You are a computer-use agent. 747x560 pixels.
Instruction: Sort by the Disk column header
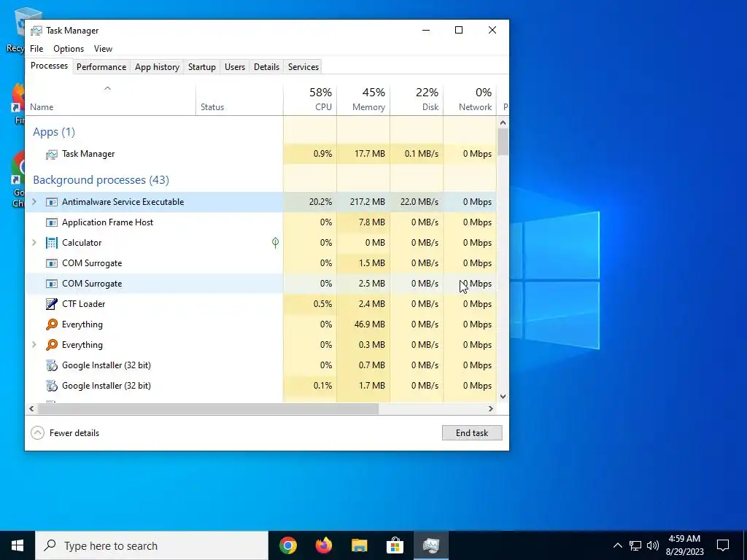[417, 100]
